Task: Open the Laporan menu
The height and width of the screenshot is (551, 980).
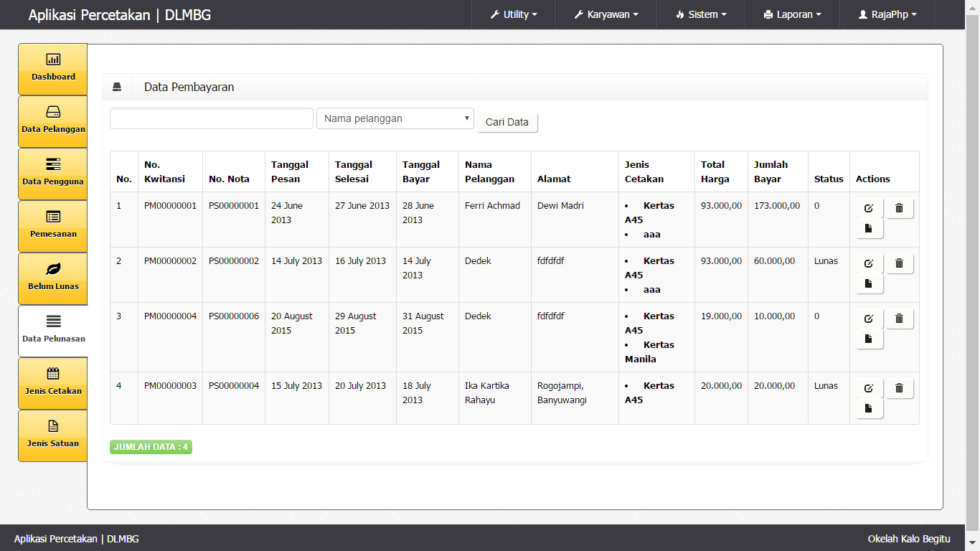Action: click(x=792, y=14)
